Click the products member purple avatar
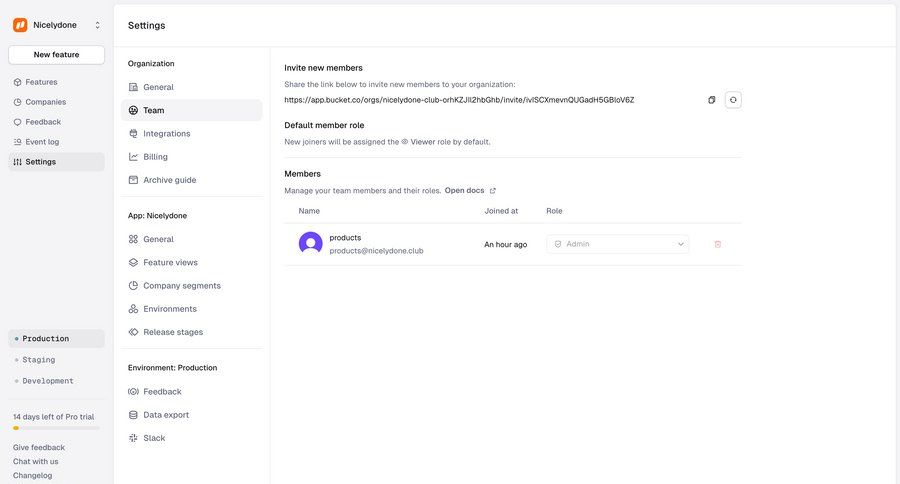Image resolution: width=900 pixels, height=484 pixels. click(x=311, y=243)
